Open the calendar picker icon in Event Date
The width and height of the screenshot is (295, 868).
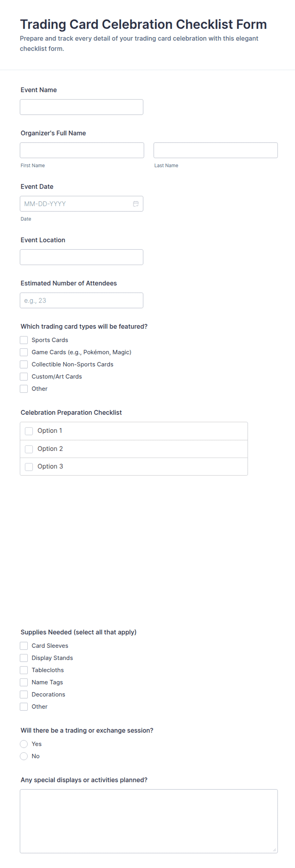coord(136,204)
